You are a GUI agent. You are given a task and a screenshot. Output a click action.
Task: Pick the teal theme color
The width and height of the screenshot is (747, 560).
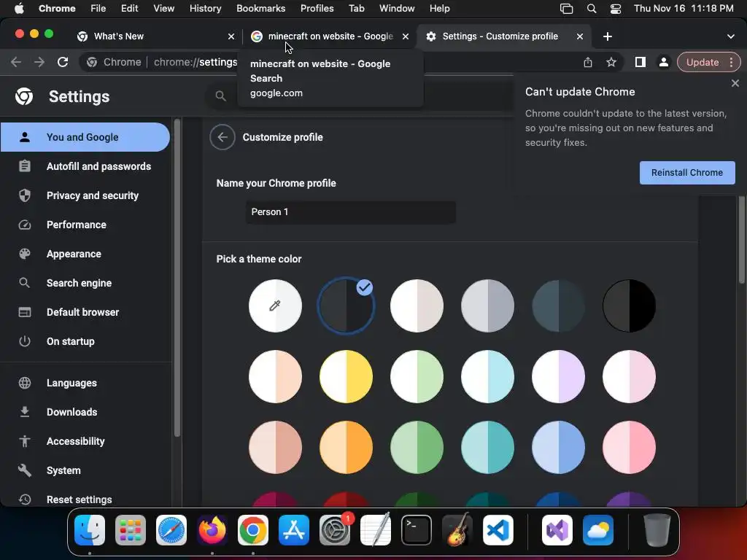coord(487,448)
